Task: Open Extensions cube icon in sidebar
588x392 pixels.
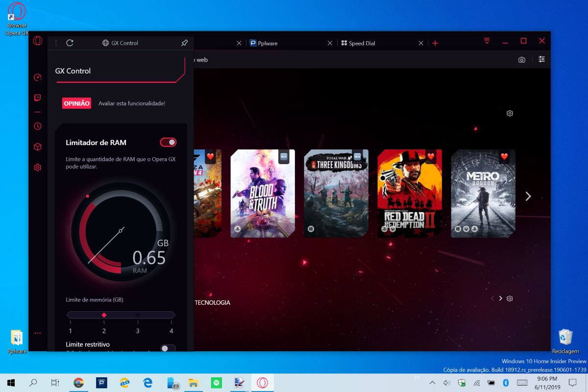Action: (x=38, y=147)
